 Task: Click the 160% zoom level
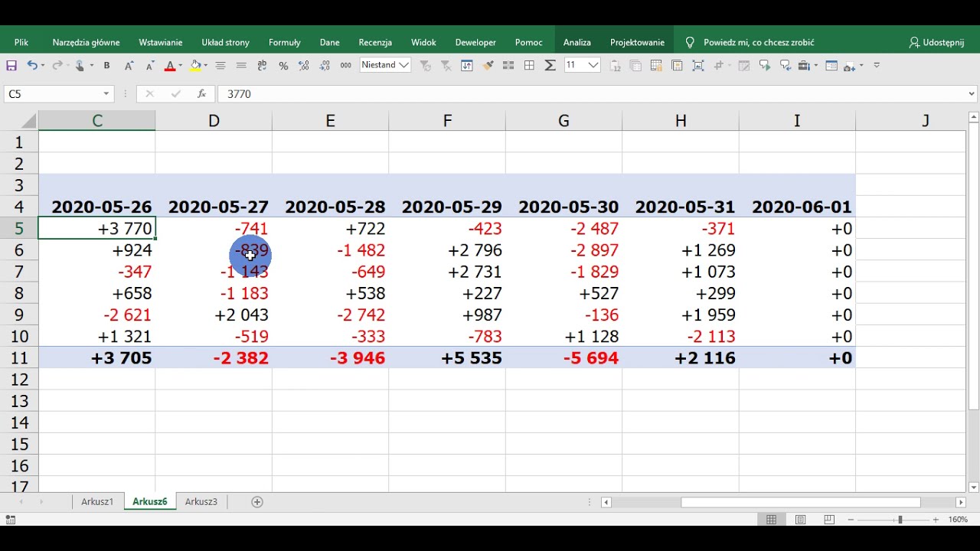958,520
